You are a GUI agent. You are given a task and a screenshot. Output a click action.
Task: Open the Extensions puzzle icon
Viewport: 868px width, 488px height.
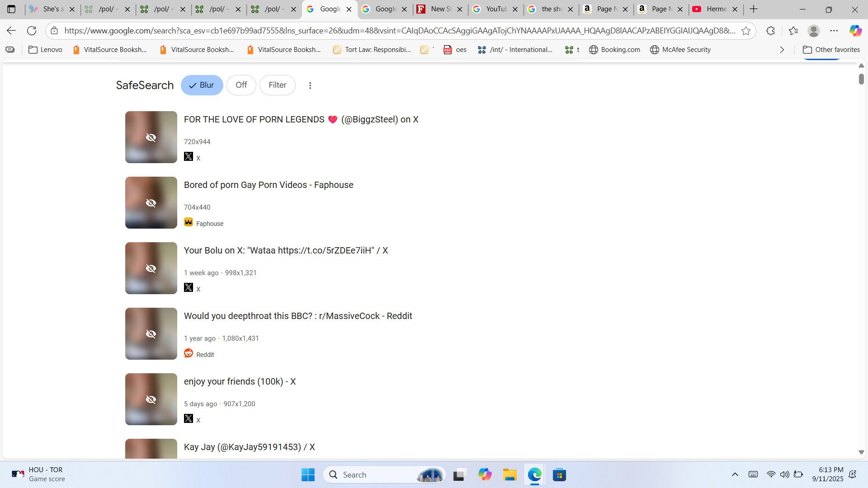pos(771,31)
